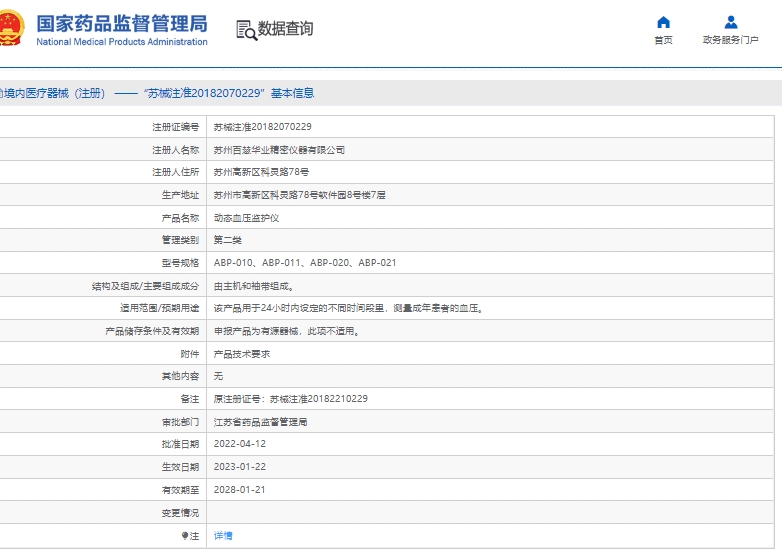
Task: Select model spec ABP-010、ABP-011、ABP-020、ABP-021
Action: [x=305, y=263]
